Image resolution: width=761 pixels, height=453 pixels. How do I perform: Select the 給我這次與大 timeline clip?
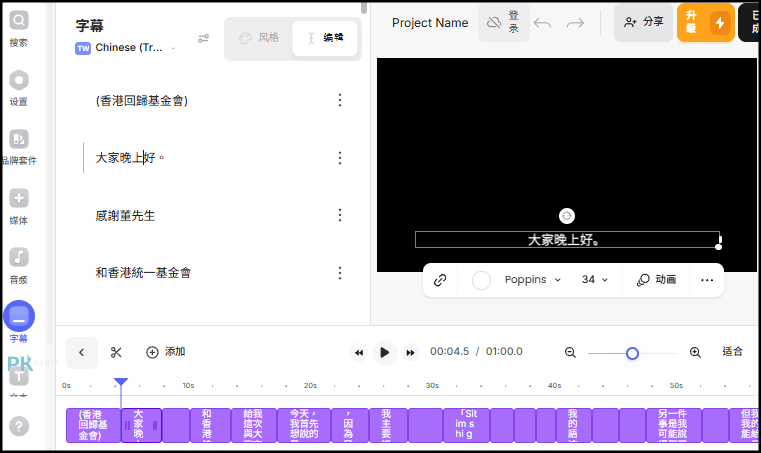coord(253,425)
